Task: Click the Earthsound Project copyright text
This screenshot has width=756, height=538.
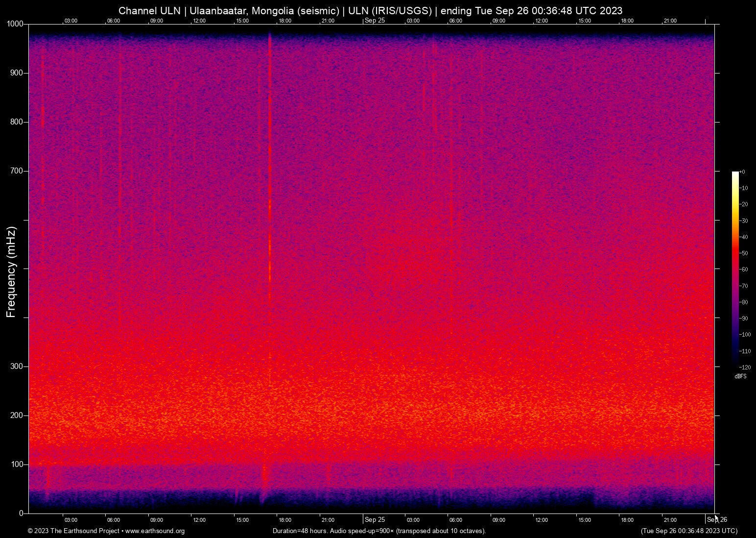Action: point(73,531)
